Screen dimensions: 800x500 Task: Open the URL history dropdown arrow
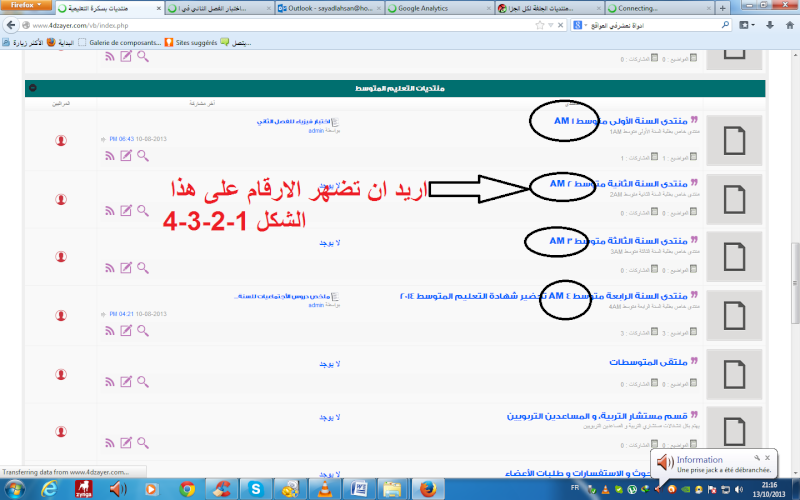551,25
